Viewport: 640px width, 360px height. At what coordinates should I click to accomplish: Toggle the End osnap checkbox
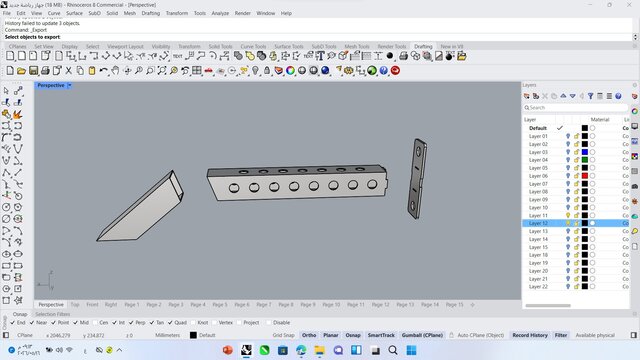pyautogui.click(x=12, y=322)
